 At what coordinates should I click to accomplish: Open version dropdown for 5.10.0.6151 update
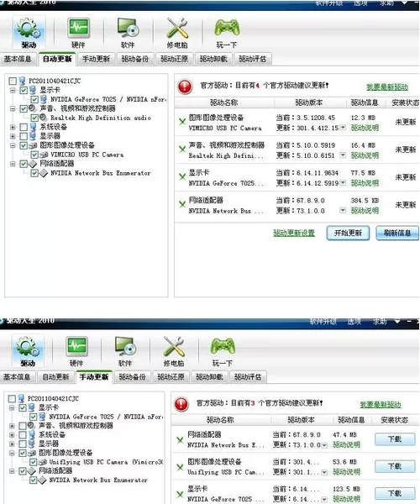pyautogui.click(x=343, y=155)
